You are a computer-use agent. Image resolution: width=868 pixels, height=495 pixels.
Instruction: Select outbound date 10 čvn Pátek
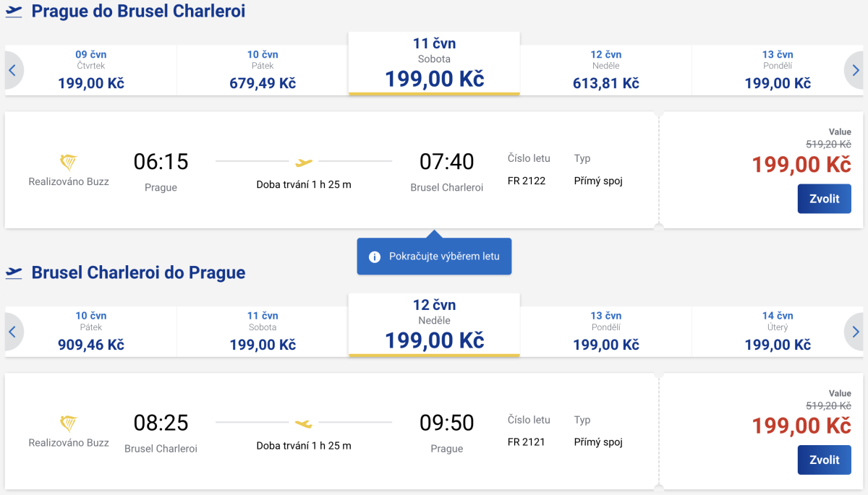point(263,70)
